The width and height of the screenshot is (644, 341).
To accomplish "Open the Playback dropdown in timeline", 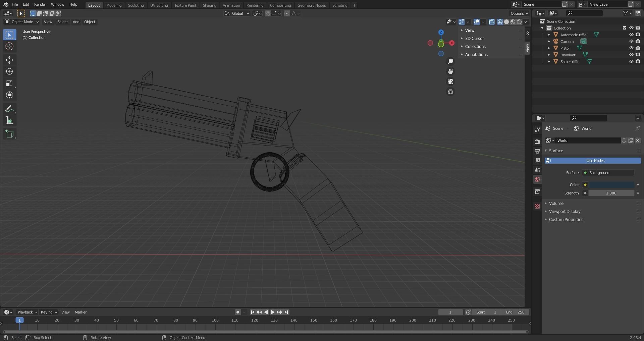I will coord(27,312).
